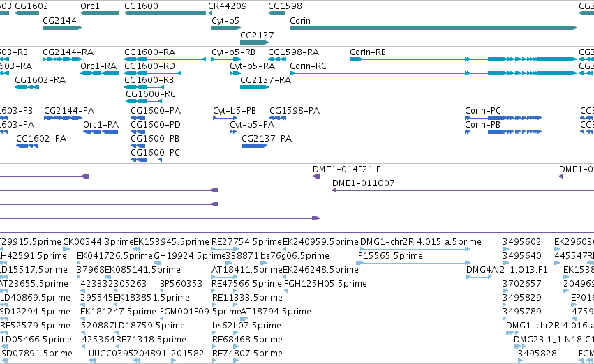594x364 pixels.
Task: Click the EK240959.5prime EST label
Action: click(x=320, y=242)
